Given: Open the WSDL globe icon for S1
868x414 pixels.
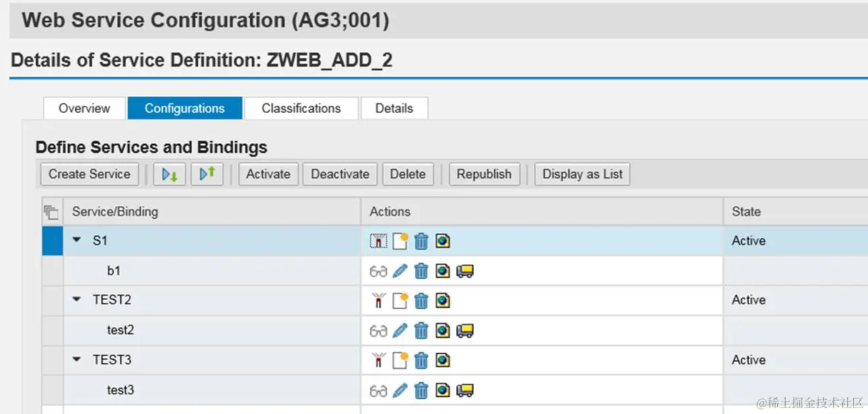Looking at the screenshot, I should click(442, 241).
